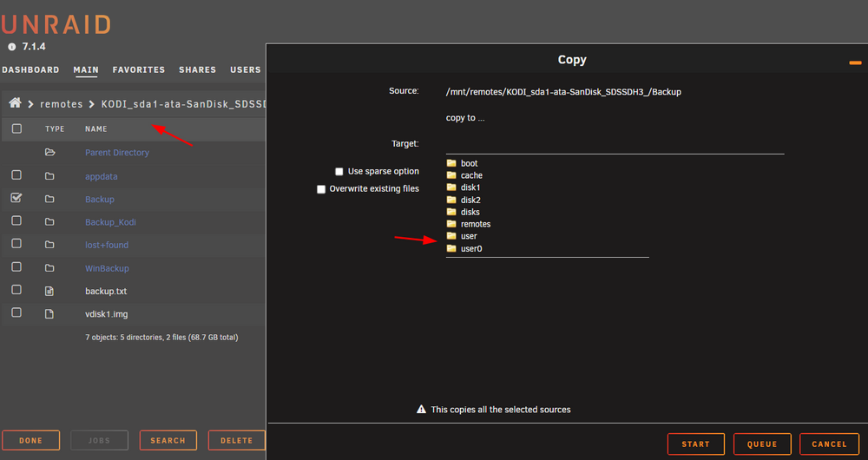The height and width of the screenshot is (460, 868).
Task: Select remotes target folder name
Action: click(x=476, y=224)
